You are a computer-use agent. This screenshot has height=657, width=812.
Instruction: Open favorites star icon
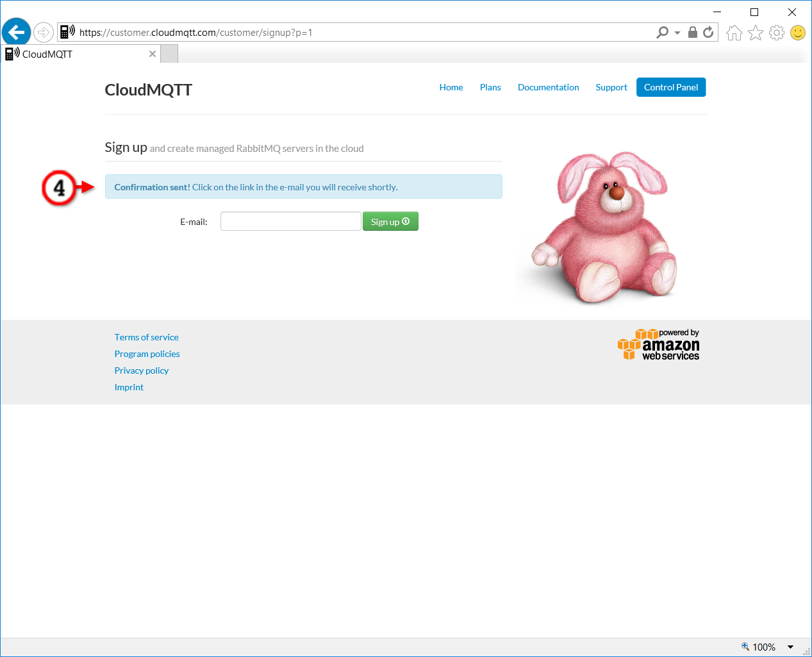click(x=756, y=33)
